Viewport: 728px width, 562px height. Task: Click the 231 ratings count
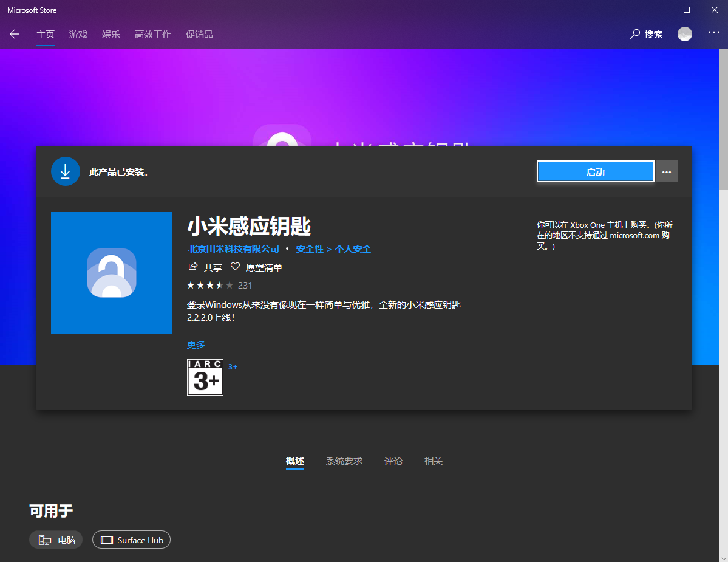pyautogui.click(x=245, y=285)
